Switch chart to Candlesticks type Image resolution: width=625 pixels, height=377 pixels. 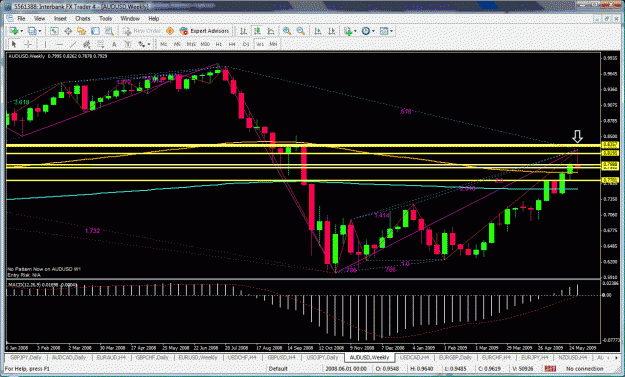pos(257,31)
